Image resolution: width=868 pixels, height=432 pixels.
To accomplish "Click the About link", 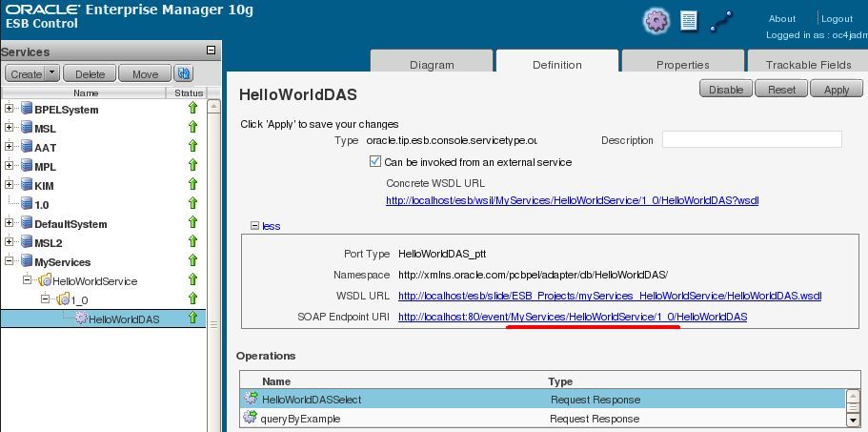I will (x=781, y=19).
